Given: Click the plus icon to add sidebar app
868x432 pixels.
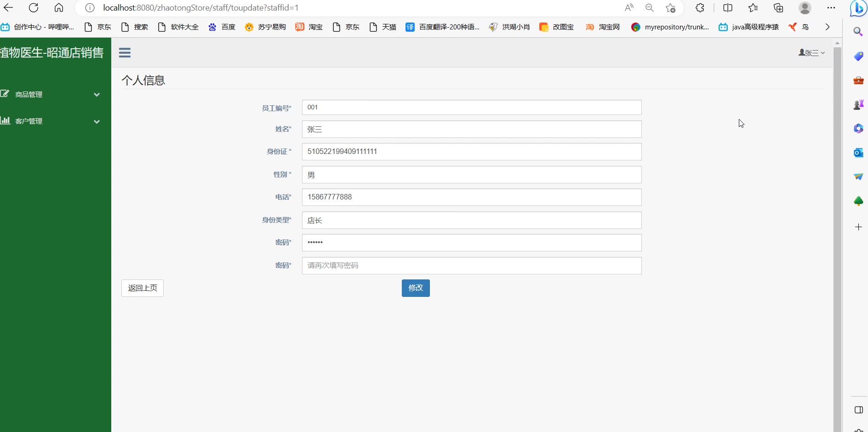Looking at the screenshot, I should click(x=858, y=227).
